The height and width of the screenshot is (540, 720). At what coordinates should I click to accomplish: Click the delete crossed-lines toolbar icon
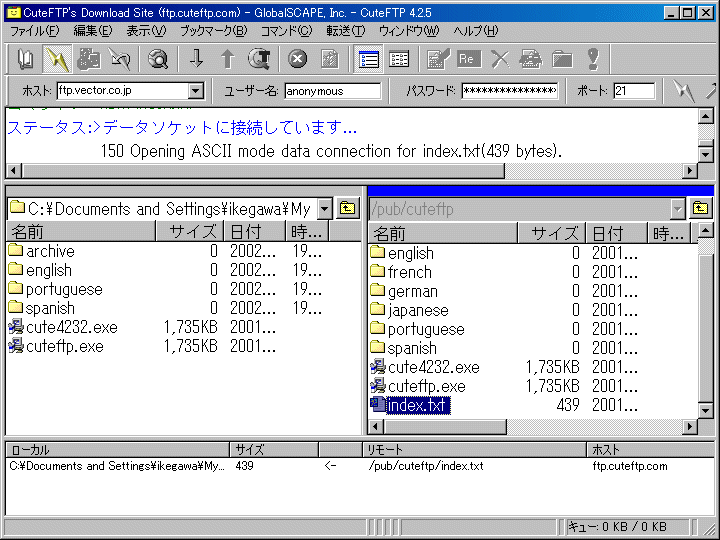click(x=500, y=59)
